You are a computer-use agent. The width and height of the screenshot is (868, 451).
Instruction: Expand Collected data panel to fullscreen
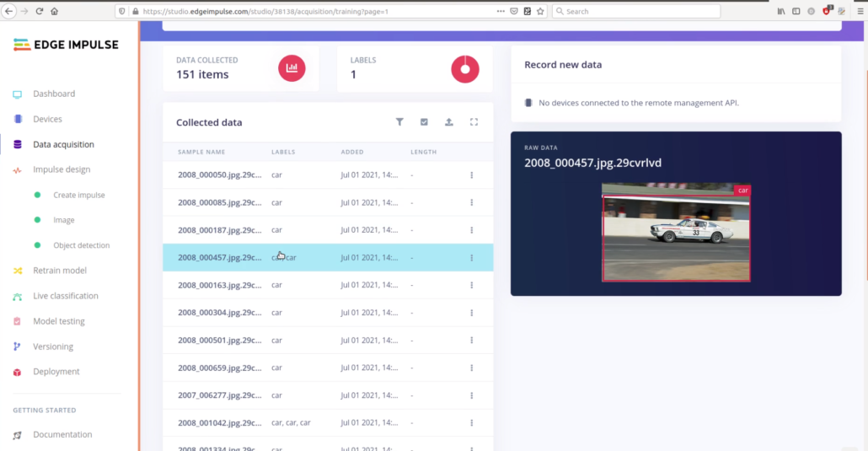474,122
